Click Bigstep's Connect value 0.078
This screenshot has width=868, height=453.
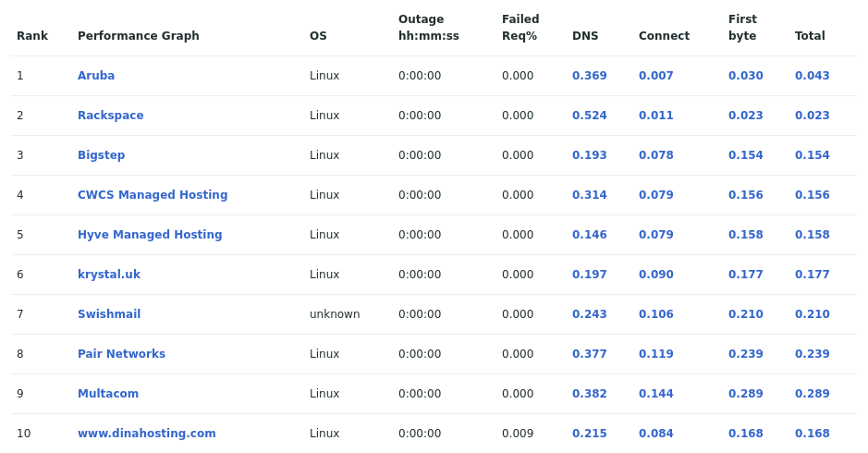(x=655, y=155)
